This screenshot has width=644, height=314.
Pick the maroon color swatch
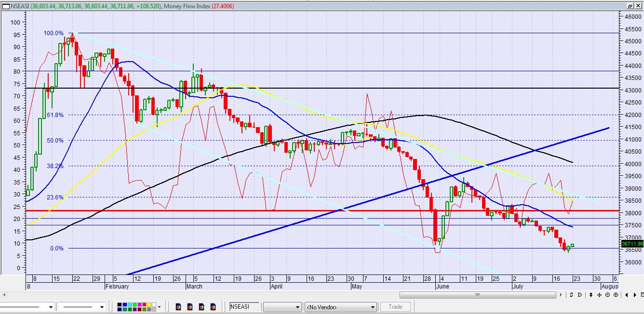click(x=139, y=309)
